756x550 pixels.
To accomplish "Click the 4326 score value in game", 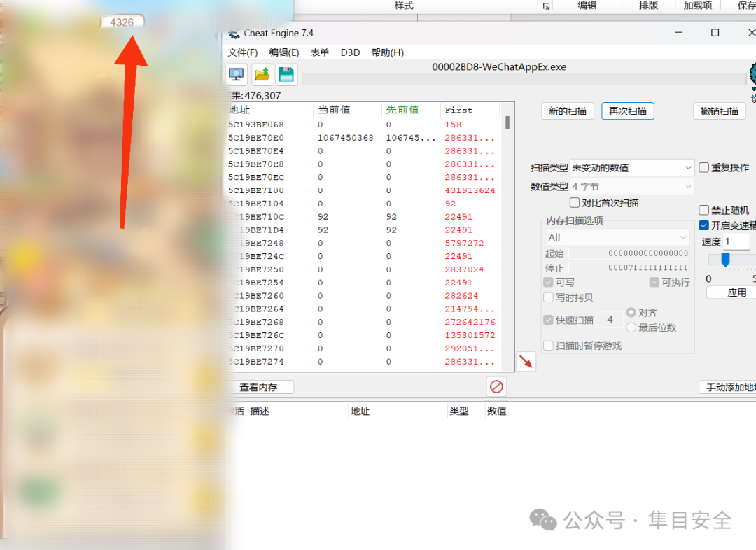I will coord(122,22).
